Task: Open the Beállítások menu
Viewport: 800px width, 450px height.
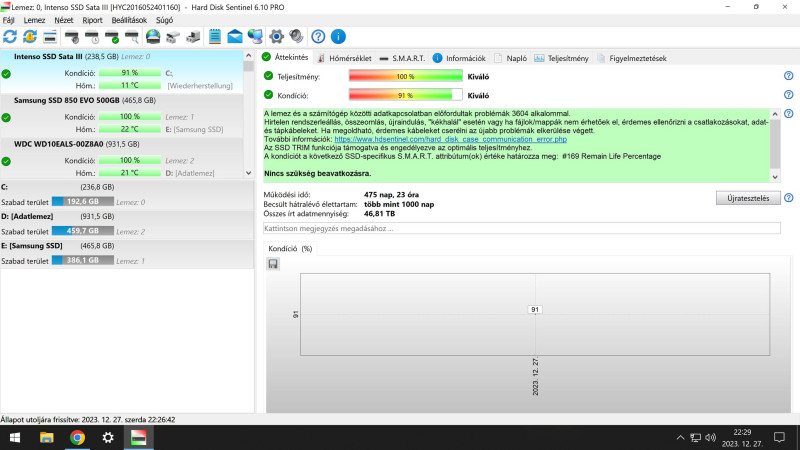Action: coord(129,20)
